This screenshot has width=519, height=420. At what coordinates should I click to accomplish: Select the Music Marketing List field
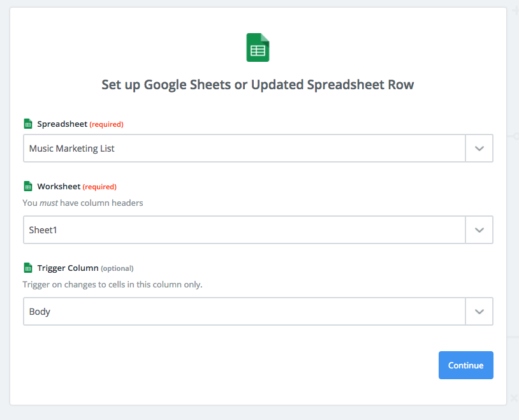click(x=244, y=148)
